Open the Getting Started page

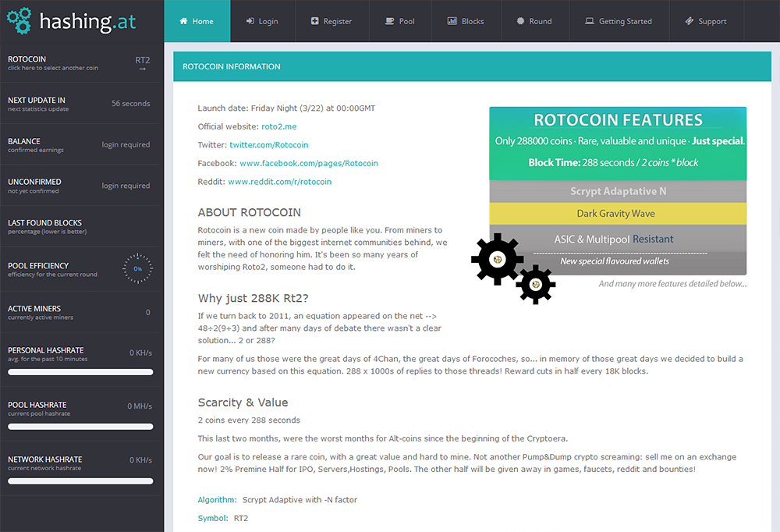619,21
